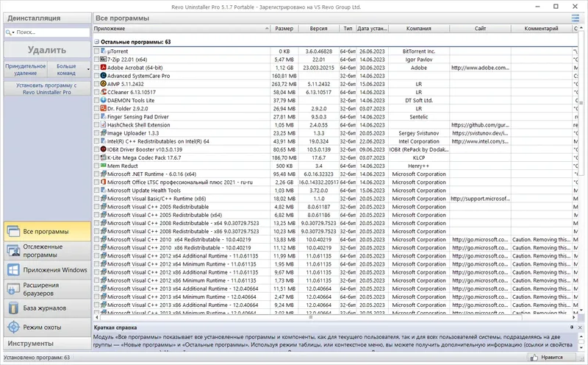
Task: Click the Приложения Windows logo icon
Action: (13, 270)
